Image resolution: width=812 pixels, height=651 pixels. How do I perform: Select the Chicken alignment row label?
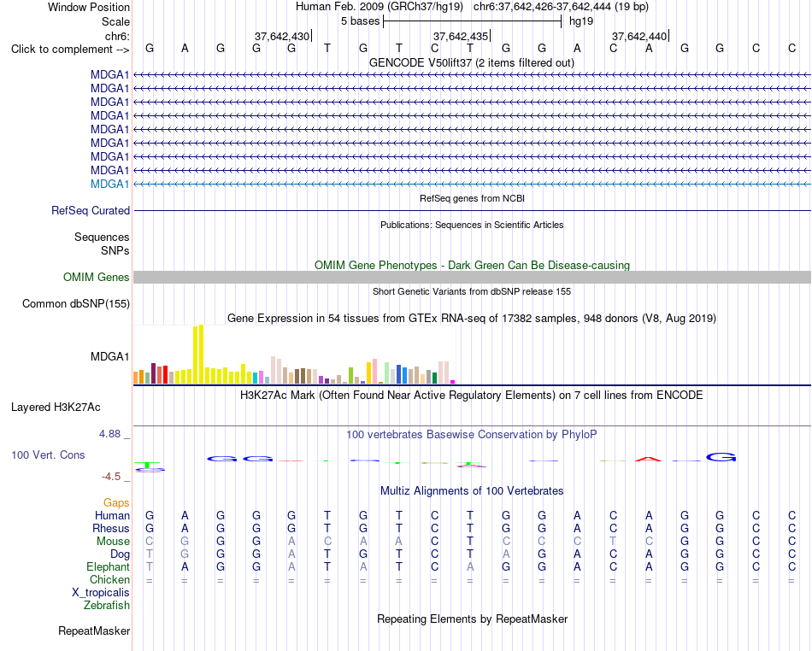pyautogui.click(x=109, y=579)
